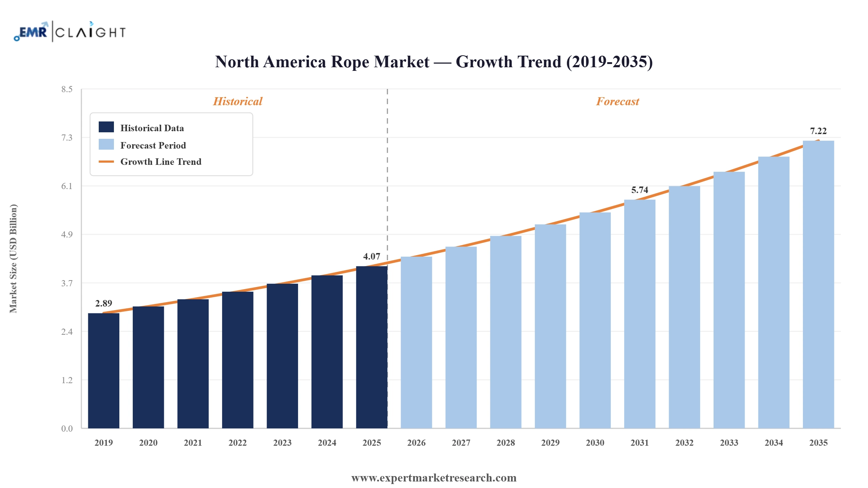Click the 2031 forecast bar
Viewport: 868px width, 488px height.
640,314
